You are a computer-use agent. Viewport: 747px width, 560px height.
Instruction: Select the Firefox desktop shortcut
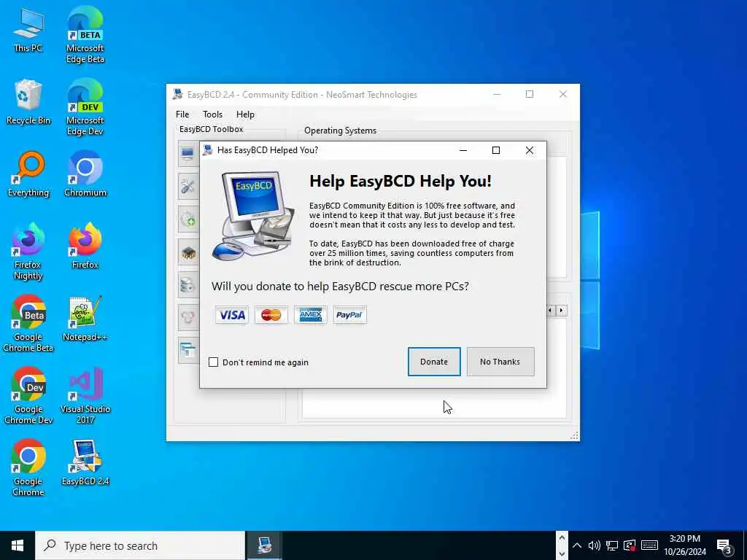coord(85,246)
